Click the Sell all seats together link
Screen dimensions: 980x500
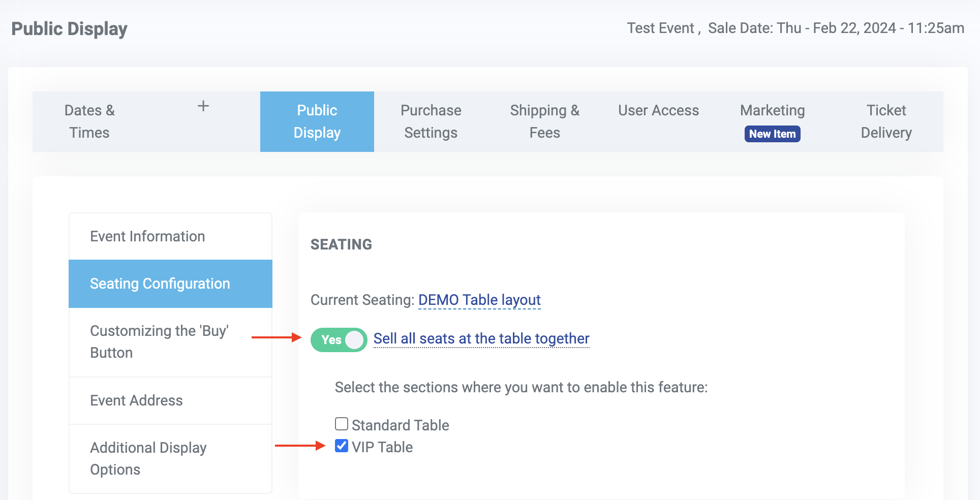coord(481,338)
